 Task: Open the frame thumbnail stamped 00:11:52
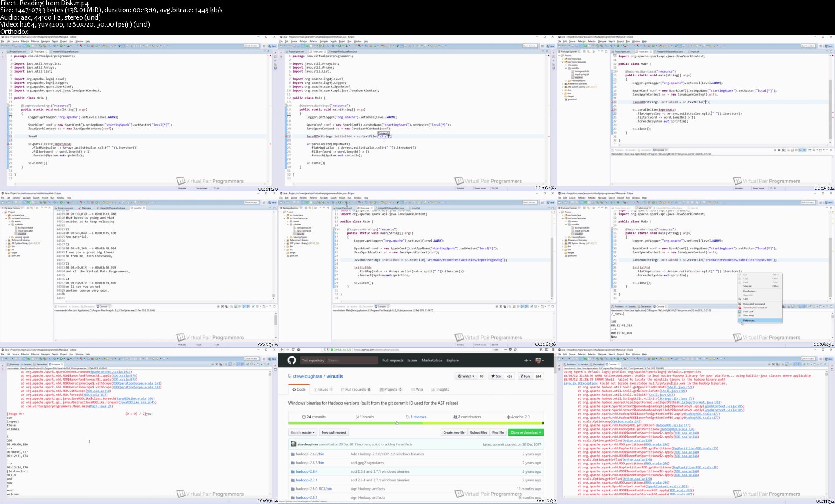696,426
